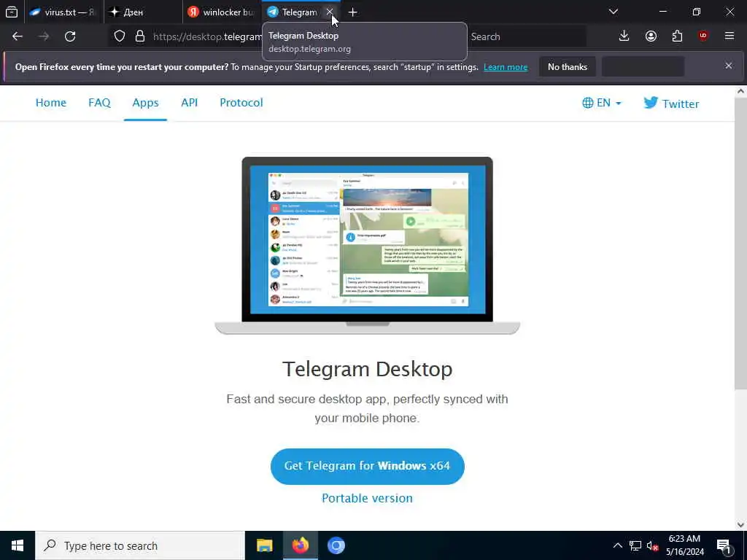Open the Portable version link

368,498
